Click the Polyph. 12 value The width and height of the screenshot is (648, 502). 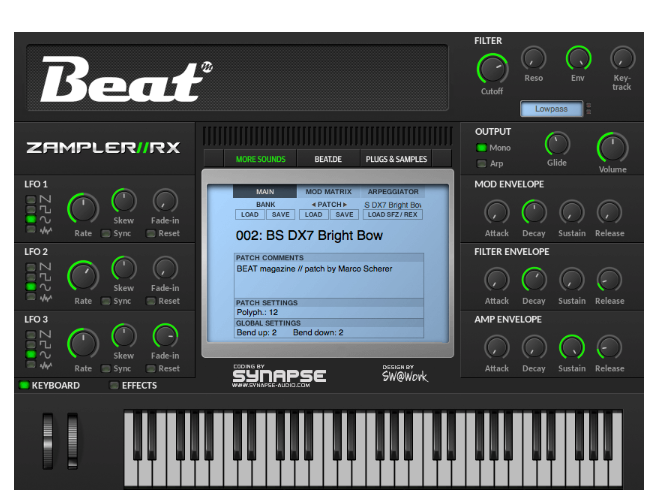[x=257, y=312]
